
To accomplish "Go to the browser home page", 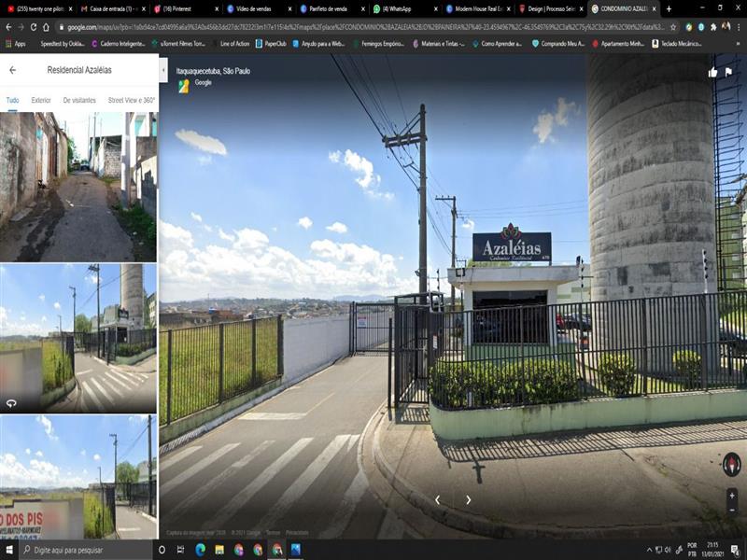I will 46,27.
